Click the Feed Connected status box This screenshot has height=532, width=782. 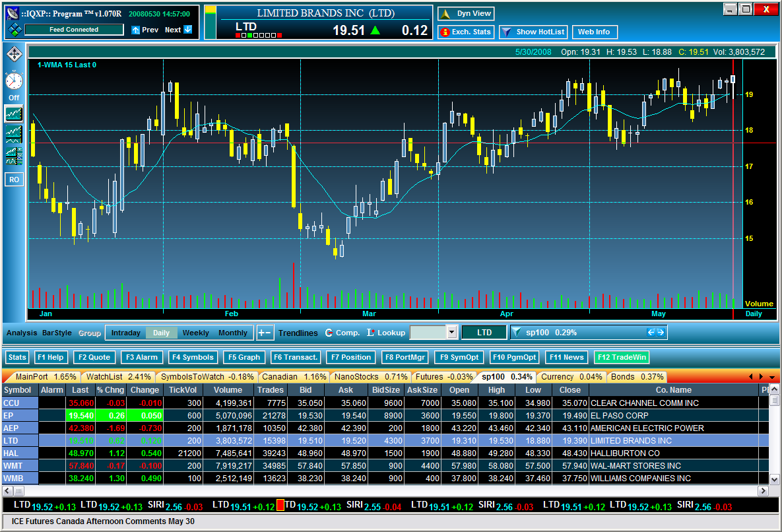pos(74,30)
